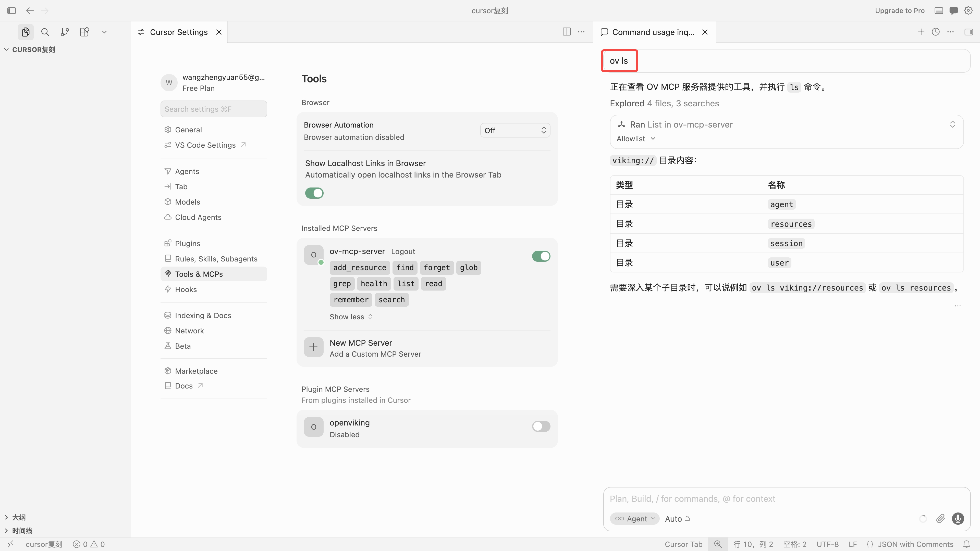Open the Allowlist dropdown
Viewport: 980px width, 551px height.
[636, 139]
